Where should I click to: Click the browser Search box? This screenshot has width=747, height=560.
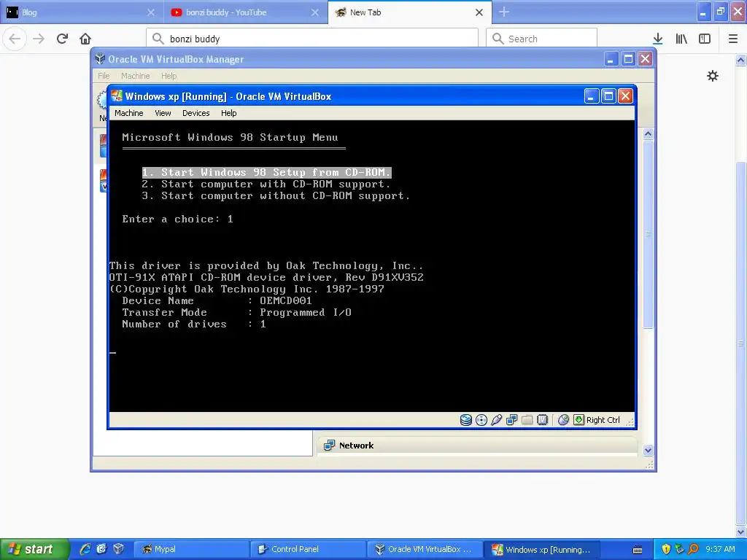tap(542, 39)
